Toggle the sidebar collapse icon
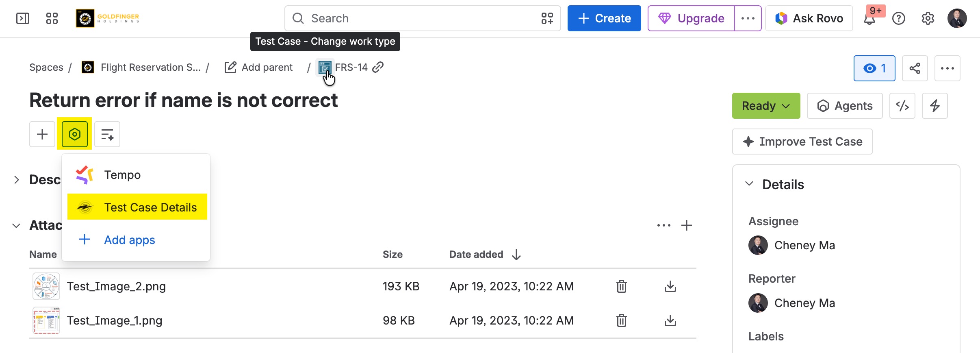Viewport: 980px width, 353px height. point(23,18)
